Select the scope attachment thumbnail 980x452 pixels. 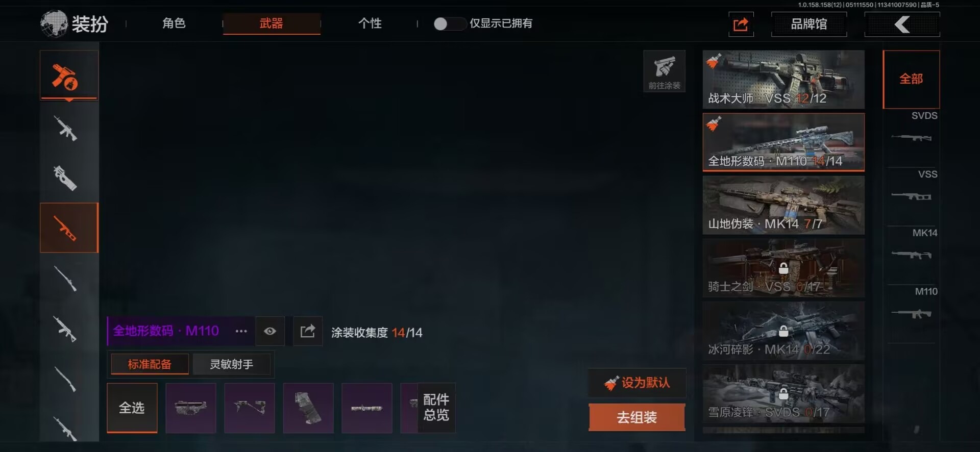(366, 408)
